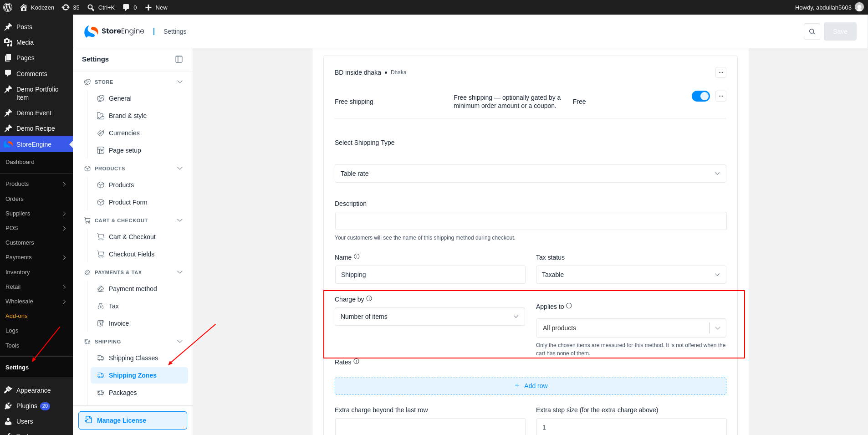Open the Ctrl+K search in admin bar

click(101, 7)
